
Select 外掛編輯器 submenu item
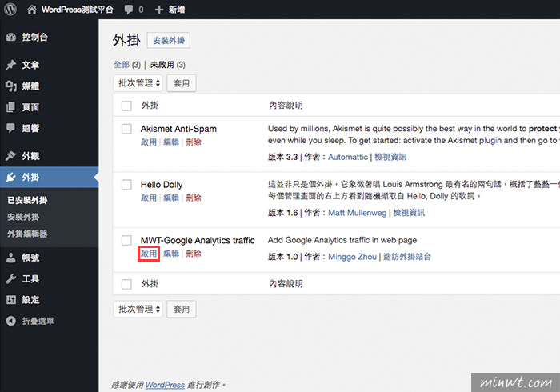27,234
